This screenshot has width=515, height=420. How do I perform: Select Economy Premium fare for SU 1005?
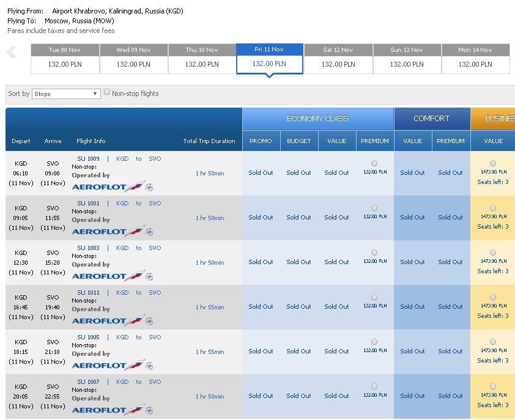point(374,342)
